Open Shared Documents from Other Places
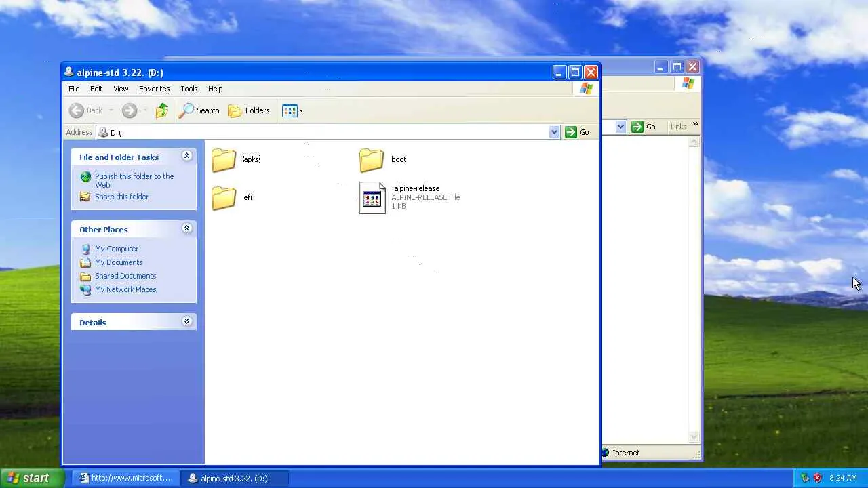The height and width of the screenshot is (488, 868). 118,276
